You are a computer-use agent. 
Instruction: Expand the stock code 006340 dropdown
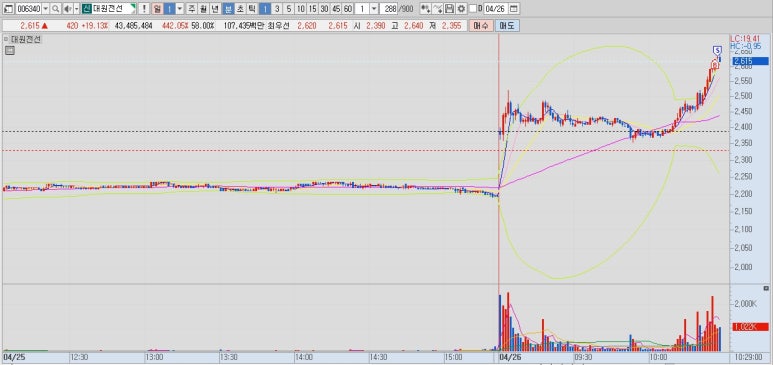click(45, 9)
